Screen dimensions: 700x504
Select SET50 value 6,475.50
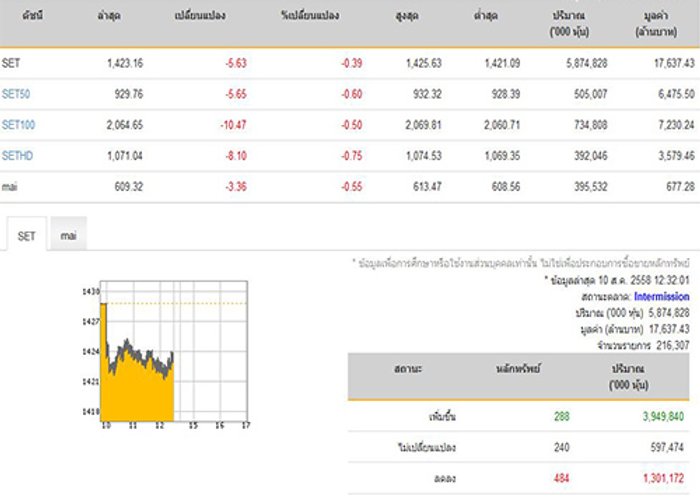tap(676, 94)
